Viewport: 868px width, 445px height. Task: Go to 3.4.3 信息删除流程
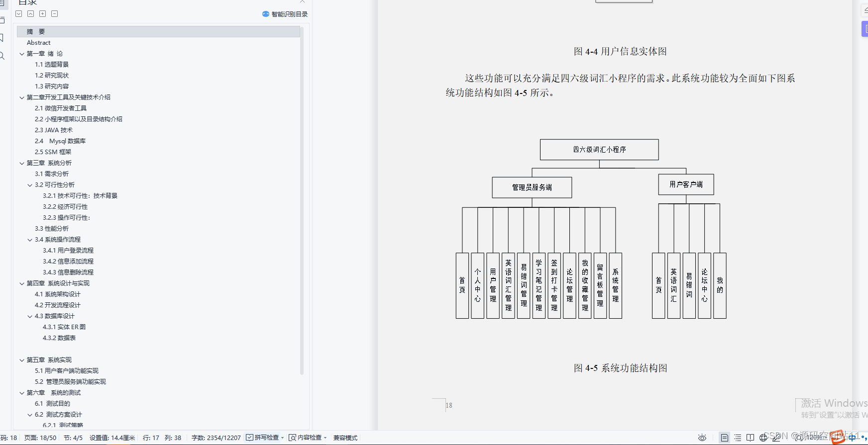[x=68, y=272]
